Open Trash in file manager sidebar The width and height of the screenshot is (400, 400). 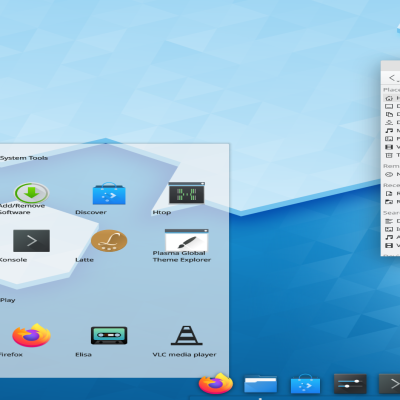tap(391, 155)
